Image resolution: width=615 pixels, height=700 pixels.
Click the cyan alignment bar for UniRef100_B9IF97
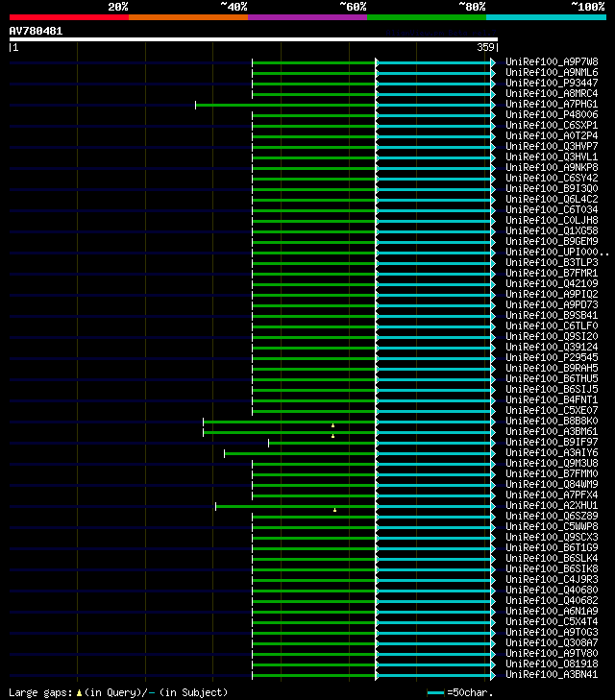coord(433,444)
